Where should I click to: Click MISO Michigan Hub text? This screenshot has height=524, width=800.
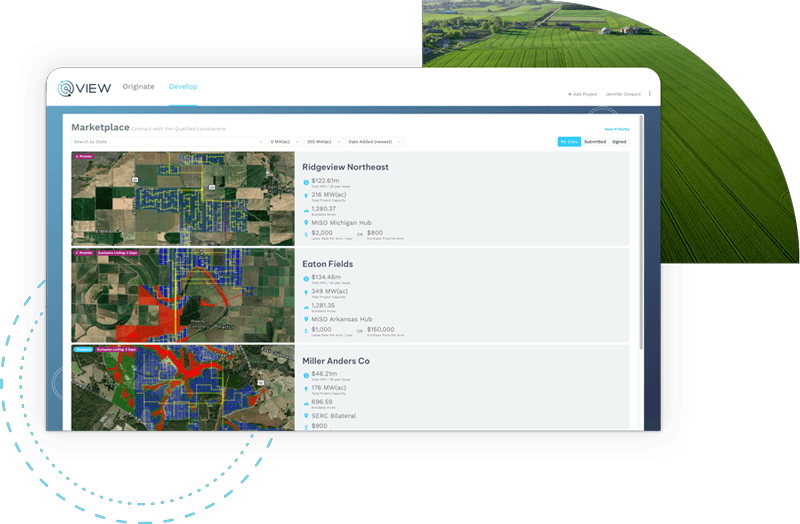click(x=341, y=223)
